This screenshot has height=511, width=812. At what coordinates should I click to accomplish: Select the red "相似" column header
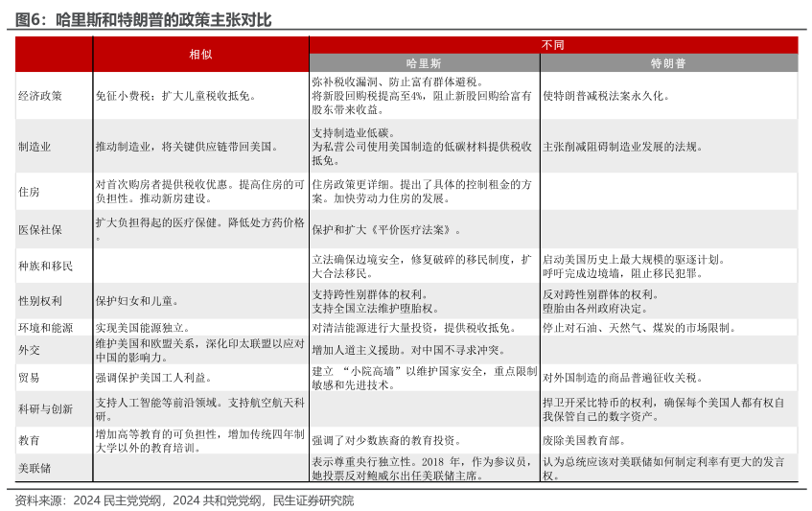click(199, 55)
